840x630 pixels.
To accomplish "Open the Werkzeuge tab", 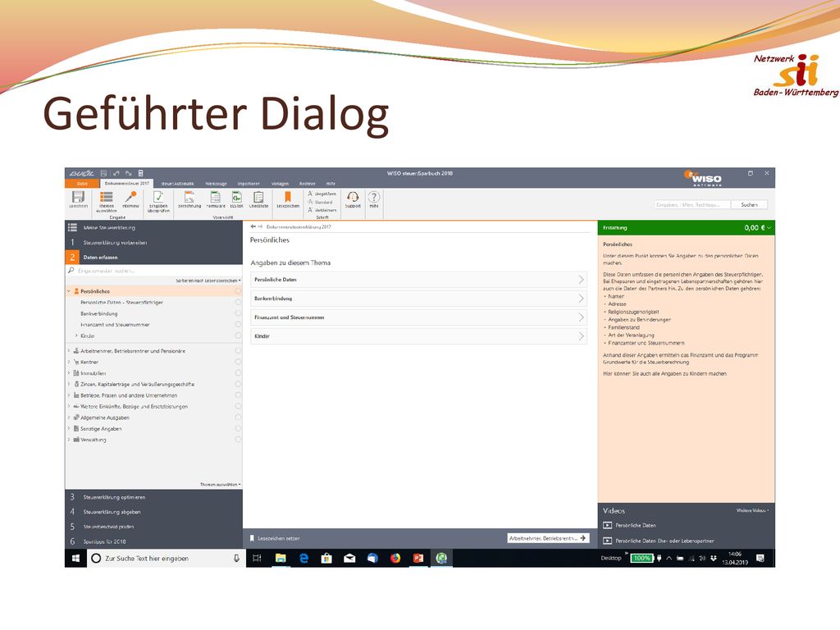I will (216, 184).
